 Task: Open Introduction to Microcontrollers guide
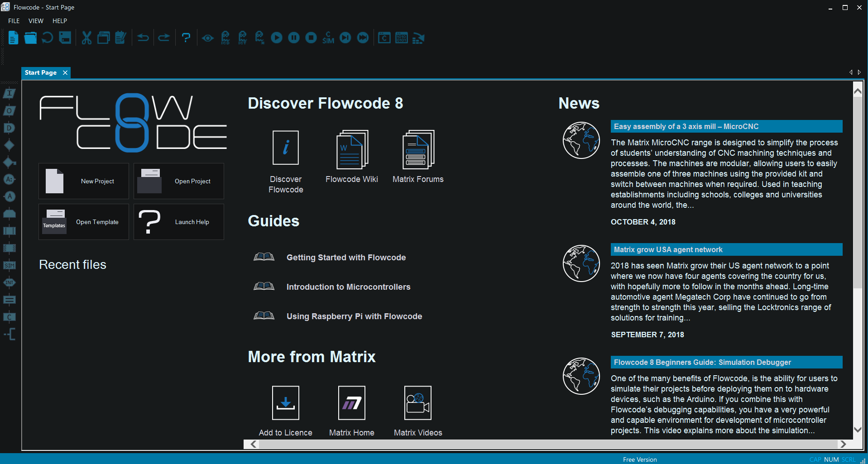349,287
